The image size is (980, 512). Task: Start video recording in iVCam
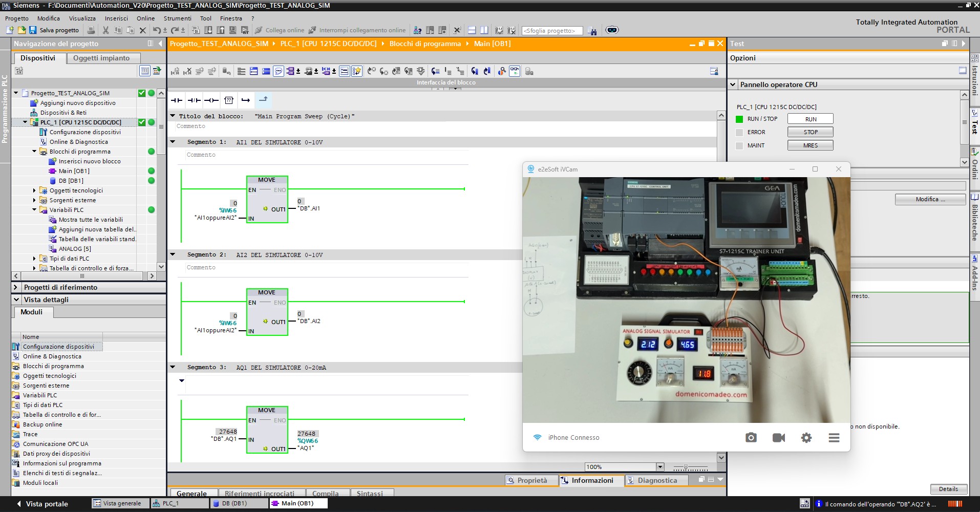pos(778,437)
